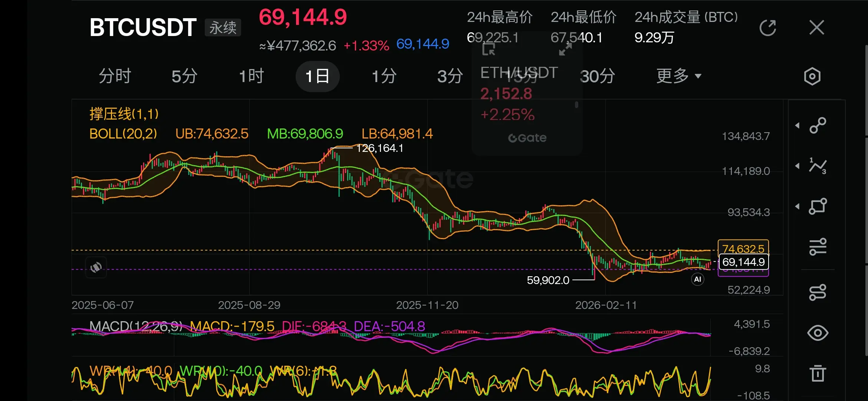
Task: Select the rectangle shape drawing tool
Action: tap(818, 206)
